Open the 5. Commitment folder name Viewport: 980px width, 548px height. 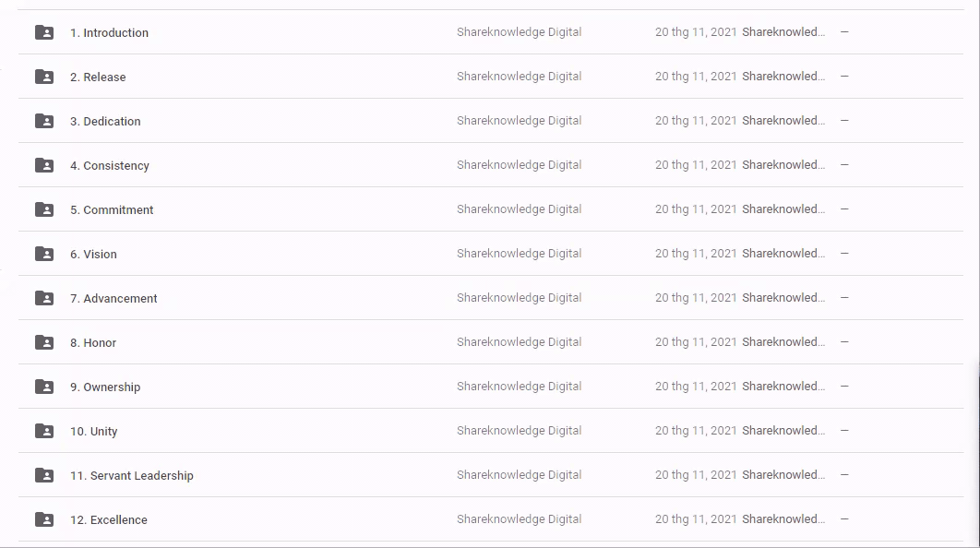112,210
